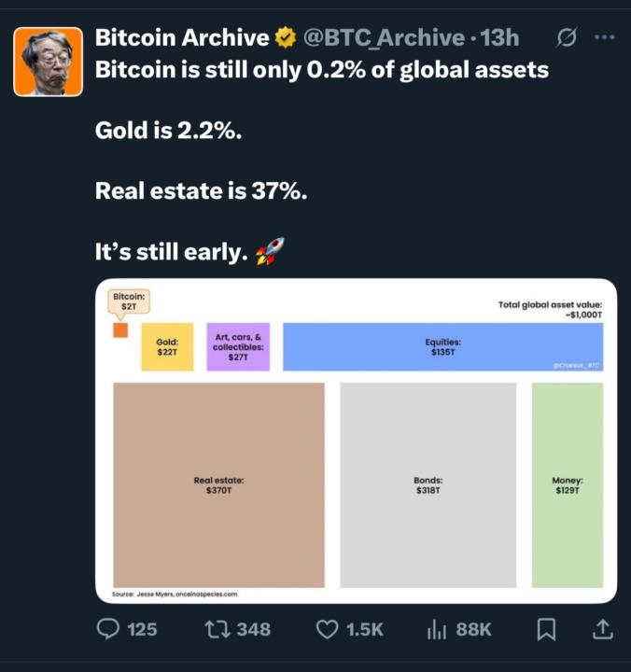This screenshot has height=672, width=631.
Task: Like the tweet with heart icon
Action: click(327, 630)
